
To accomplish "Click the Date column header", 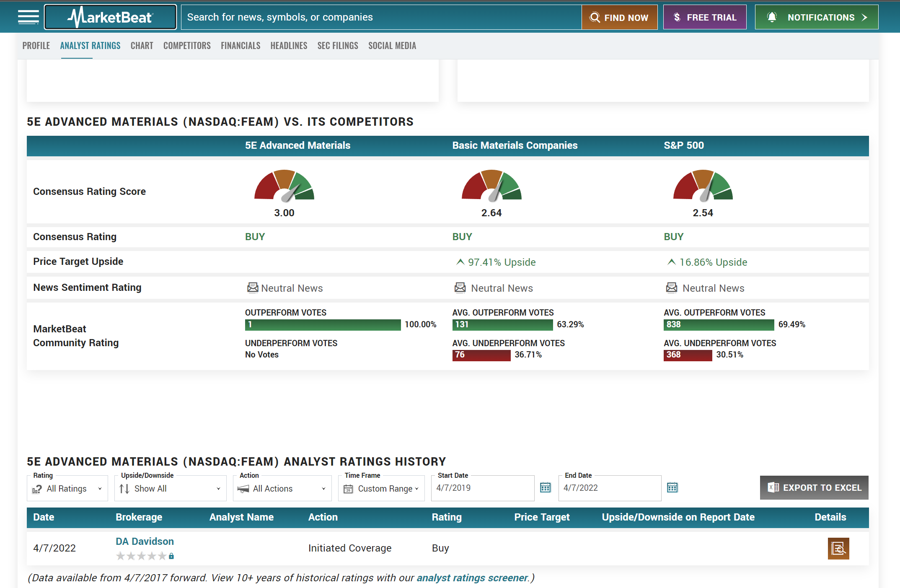I will coord(44,517).
